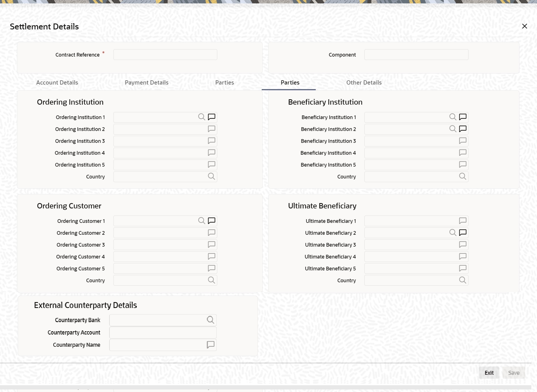Open the Ultimate Beneficiary 4 text editor popup

463,257
